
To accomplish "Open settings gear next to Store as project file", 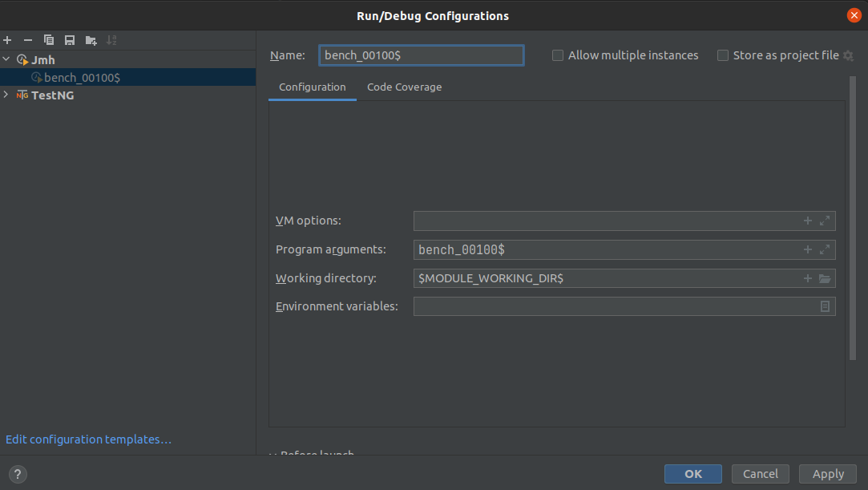I will (x=848, y=55).
